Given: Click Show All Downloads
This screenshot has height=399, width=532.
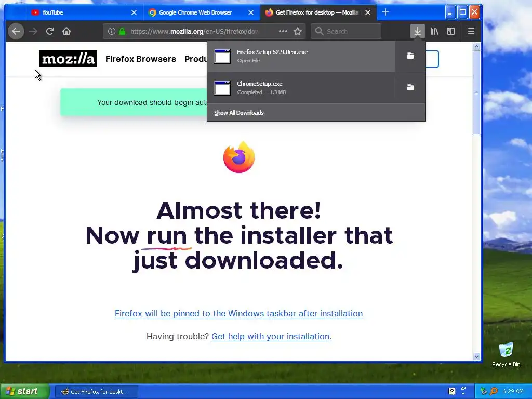Looking at the screenshot, I should coord(239,113).
